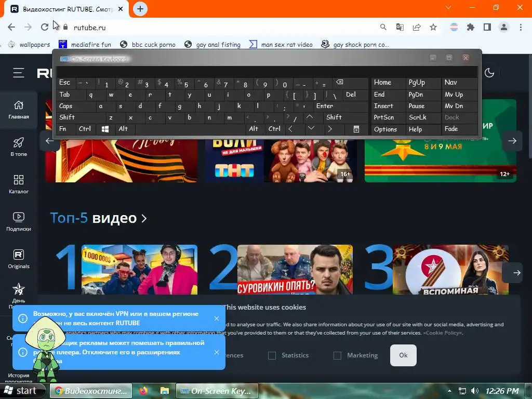Reload the rutube.ru page

point(45,27)
